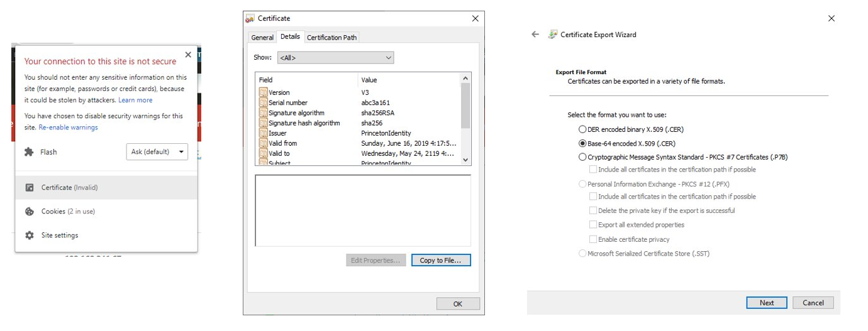Click the Version field icon
The image size is (868, 331).
(x=264, y=92)
